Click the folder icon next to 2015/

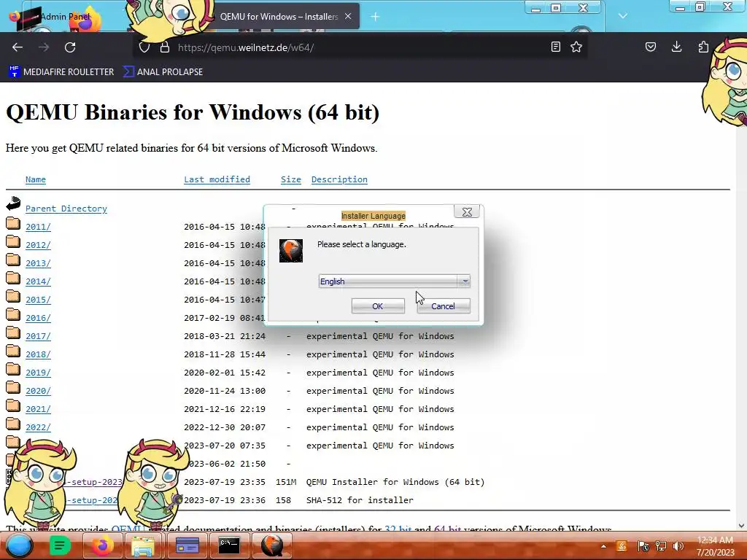coord(13,296)
